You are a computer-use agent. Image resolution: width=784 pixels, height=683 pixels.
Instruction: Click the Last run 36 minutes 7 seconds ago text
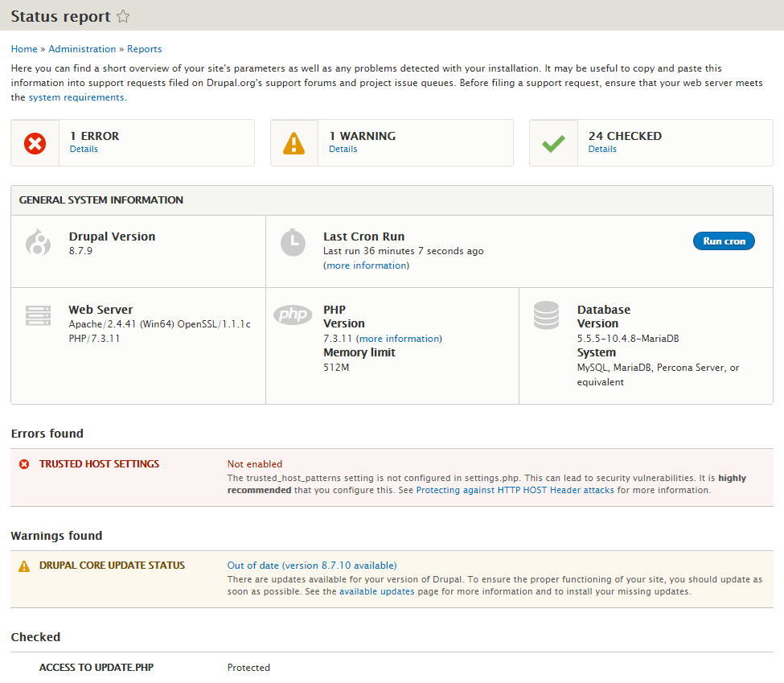click(x=404, y=251)
